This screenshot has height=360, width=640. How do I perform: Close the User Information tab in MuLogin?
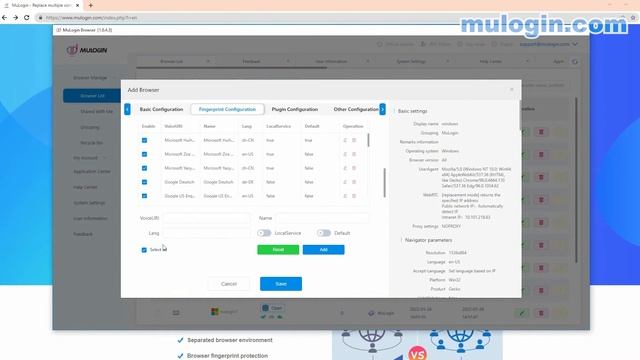367,62
